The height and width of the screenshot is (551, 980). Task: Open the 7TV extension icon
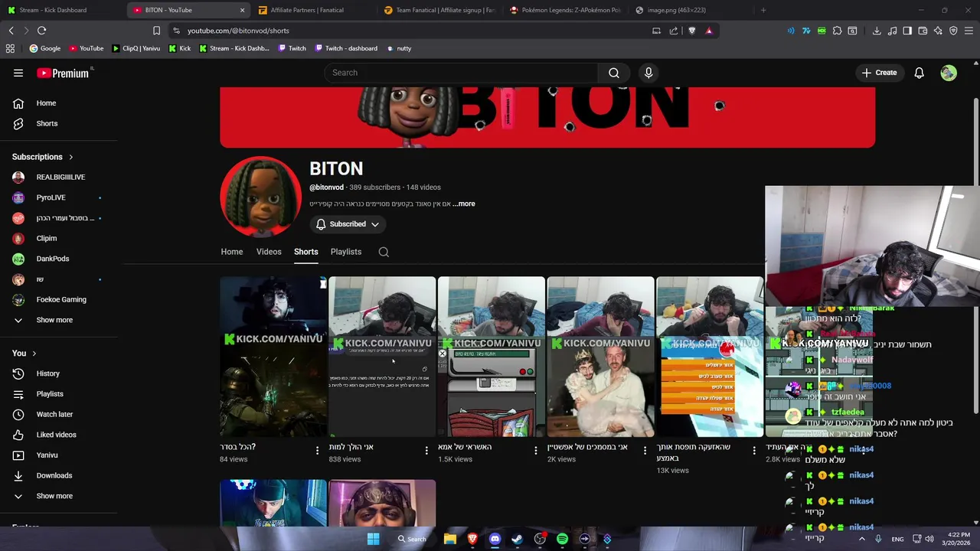tap(806, 31)
